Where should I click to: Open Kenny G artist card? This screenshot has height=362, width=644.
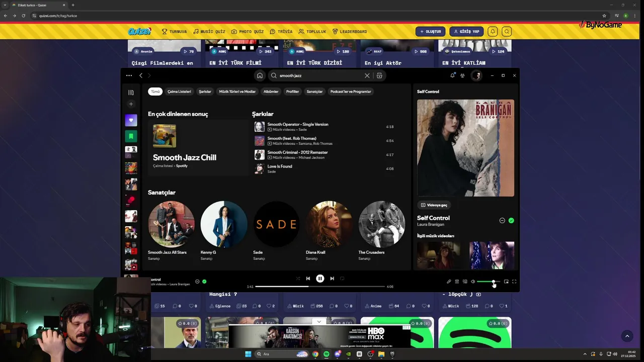pyautogui.click(x=224, y=231)
